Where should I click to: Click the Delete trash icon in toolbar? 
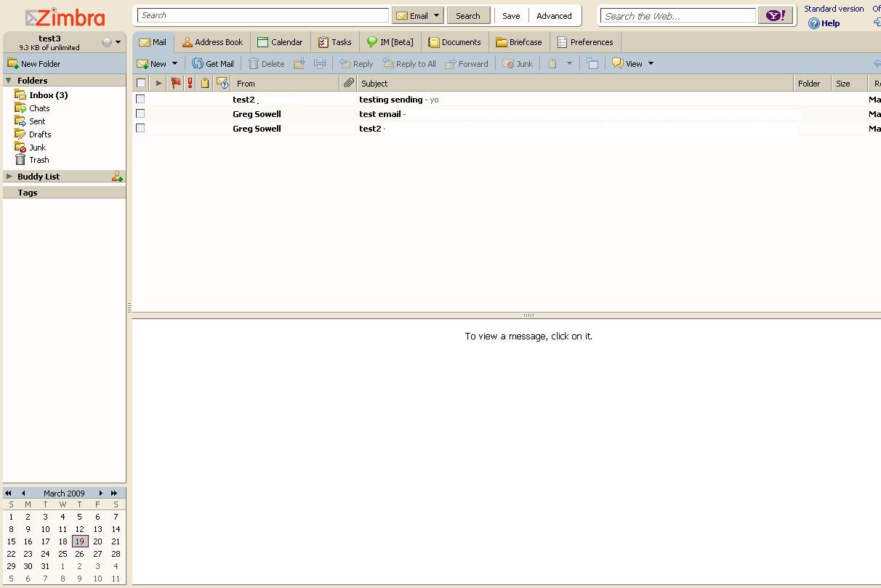click(x=254, y=64)
